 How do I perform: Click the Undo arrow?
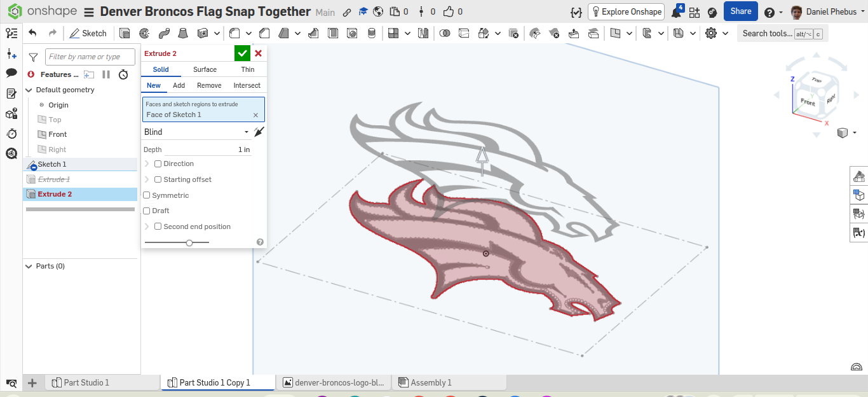[33, 33]
